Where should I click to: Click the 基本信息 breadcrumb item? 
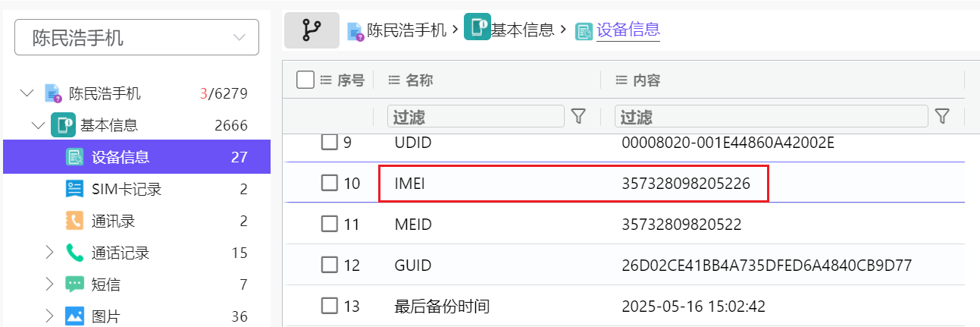(521, 30)
